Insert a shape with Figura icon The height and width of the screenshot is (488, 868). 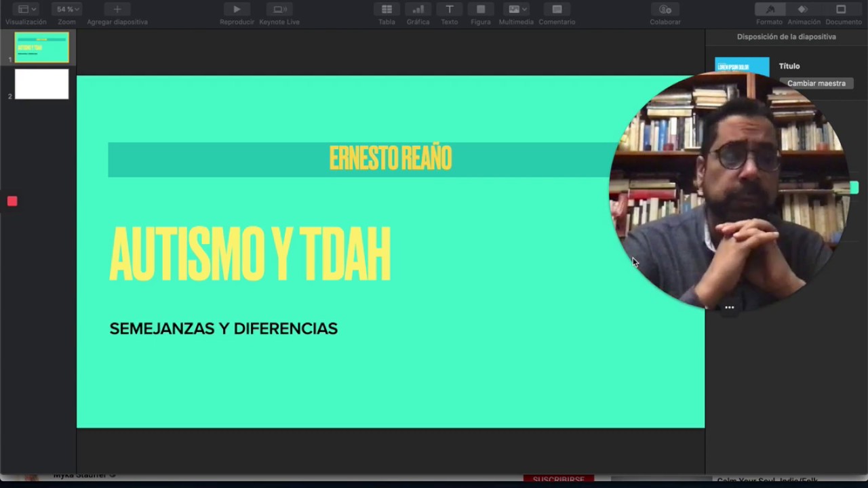pos(481,9)
